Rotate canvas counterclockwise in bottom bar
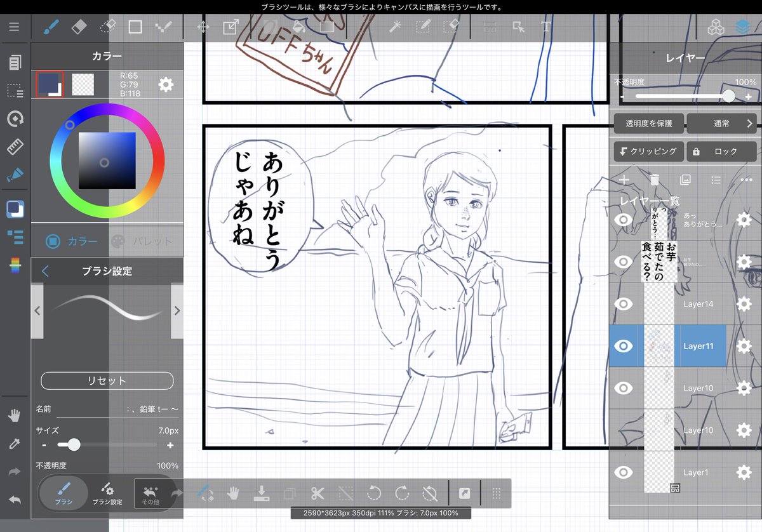 pyautogui.click(x=374, y=493)
